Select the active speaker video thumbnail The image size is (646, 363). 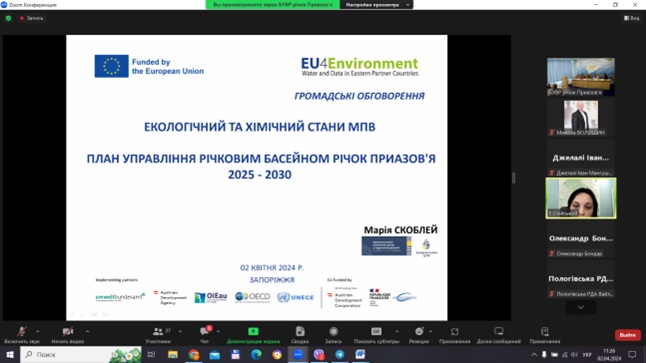pos(581,198)
